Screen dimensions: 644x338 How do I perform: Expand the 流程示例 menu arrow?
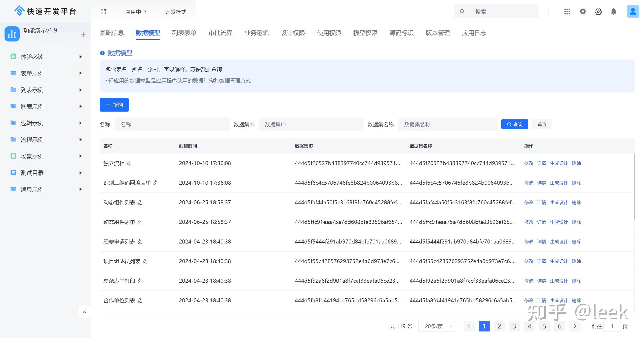click(x=81, y=140)
